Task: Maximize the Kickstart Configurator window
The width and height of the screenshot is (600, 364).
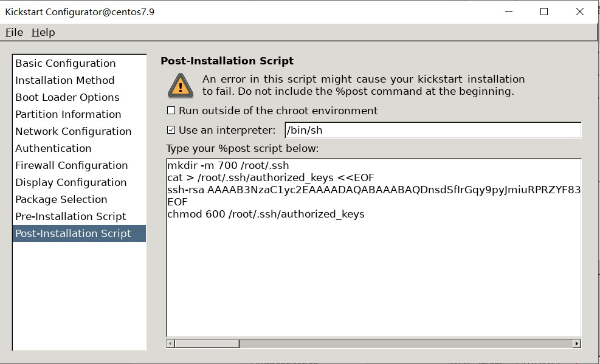Action: click(x=543, y=12)
